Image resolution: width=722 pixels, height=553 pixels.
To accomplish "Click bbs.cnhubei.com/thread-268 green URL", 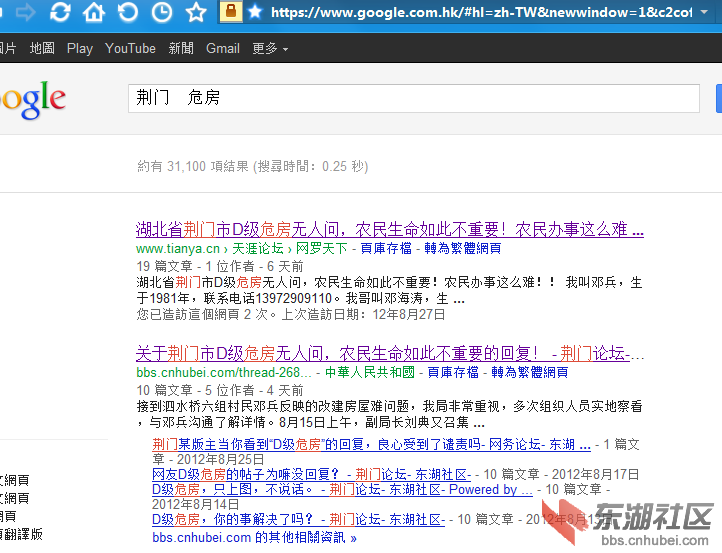I will point(224,372).
